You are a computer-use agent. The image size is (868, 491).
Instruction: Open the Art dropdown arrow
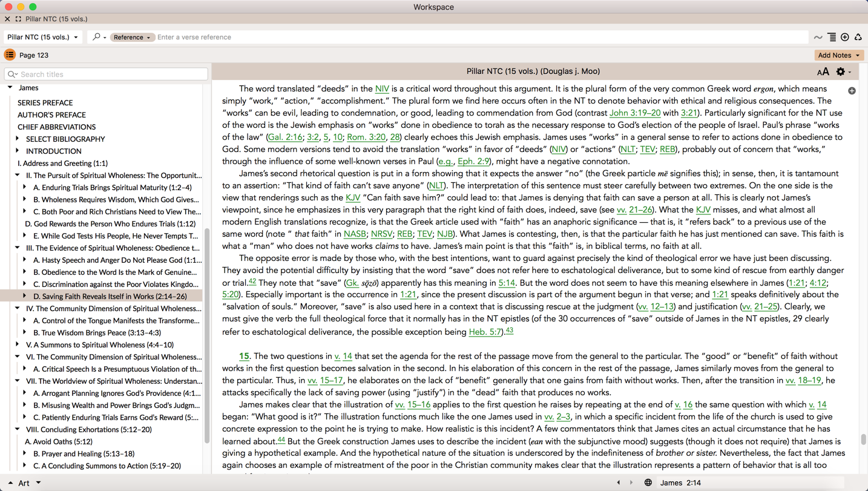(x=38, y=483)
